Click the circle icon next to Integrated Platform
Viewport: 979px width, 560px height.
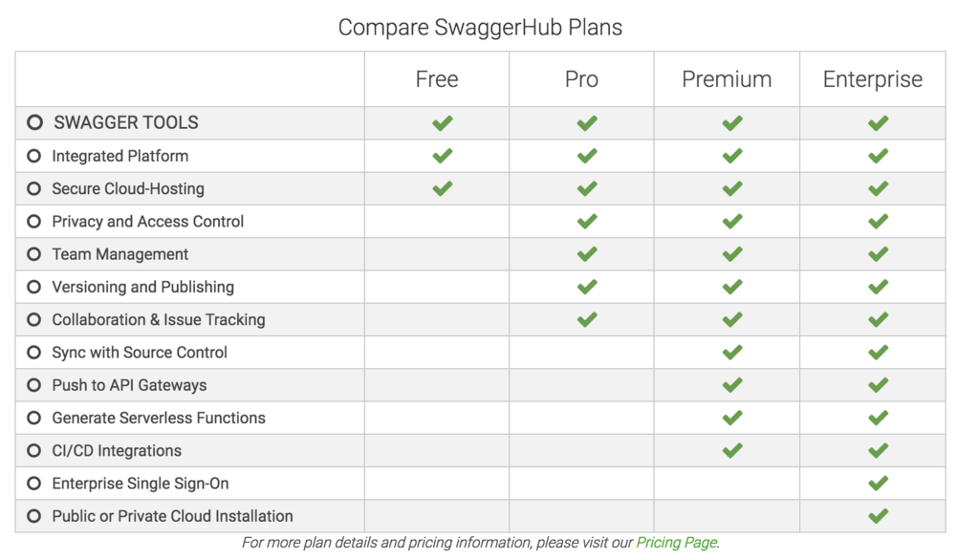point(33,156)
